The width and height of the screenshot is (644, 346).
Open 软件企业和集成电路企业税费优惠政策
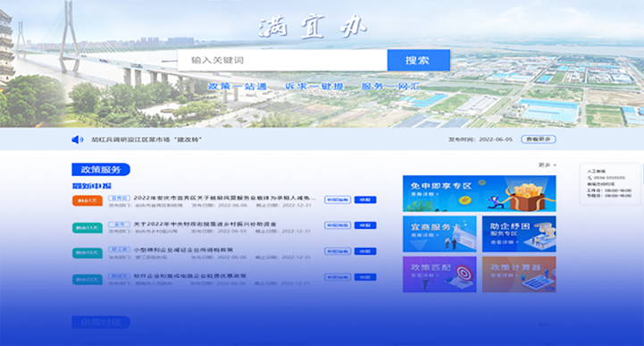[x=189, y=275]
